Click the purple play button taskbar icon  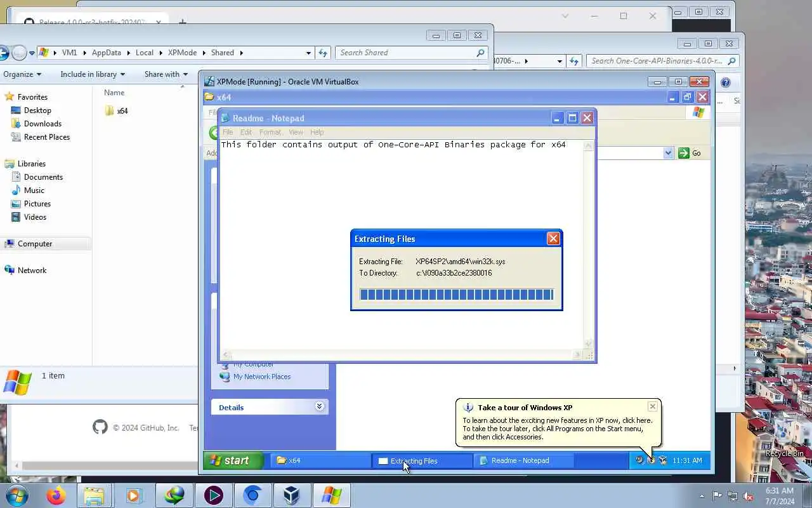(213, 495)
